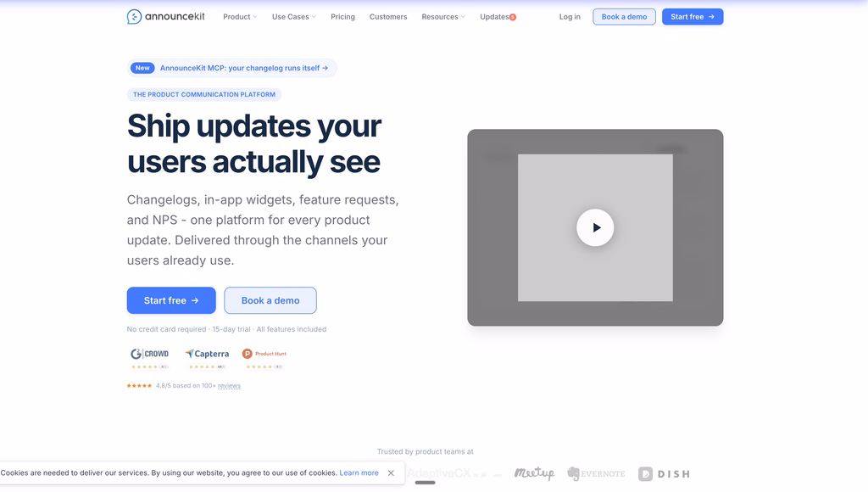Click 'No credit card required' text
The height and width of the screenshot is (492, 868).
coord(166,329)
